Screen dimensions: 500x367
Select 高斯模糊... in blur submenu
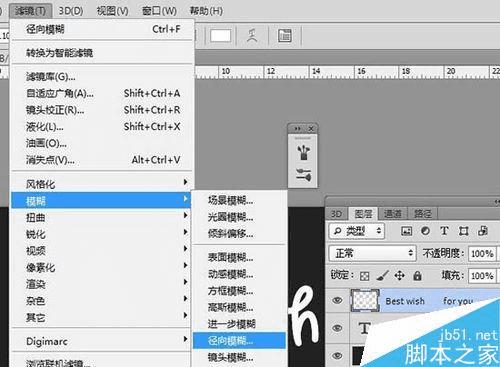(x=239, y=307)
